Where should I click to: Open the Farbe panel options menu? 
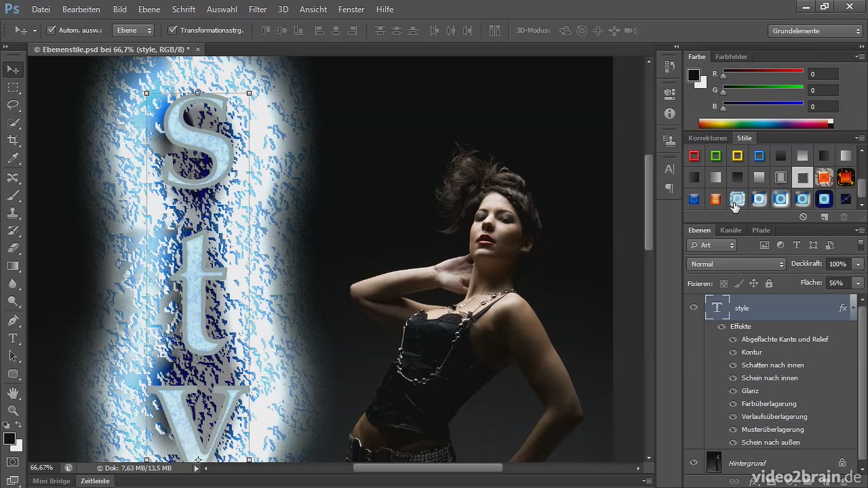[860, 57]
